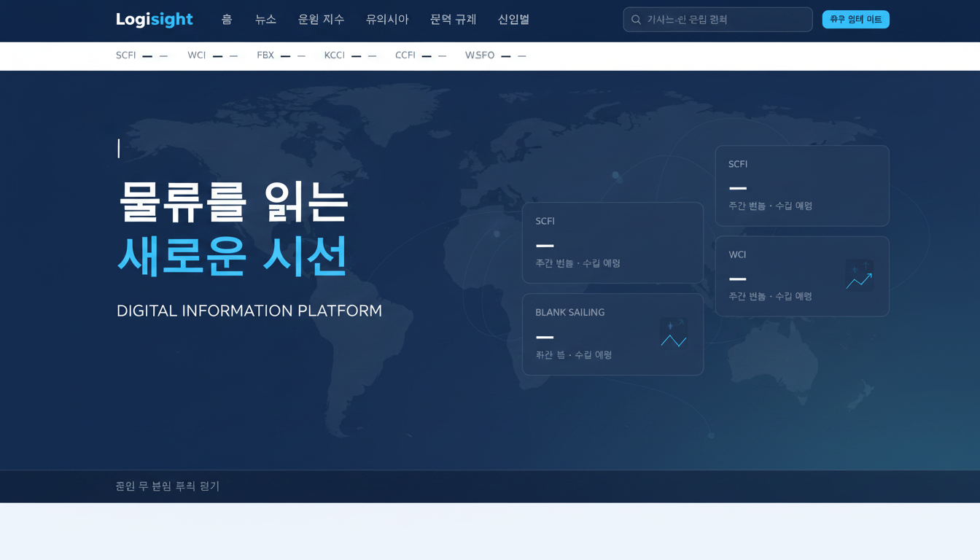Viewport: 980px width, 560px height.
Task: Go to the 뉴스 menu item
Action: tap(265, 20)
